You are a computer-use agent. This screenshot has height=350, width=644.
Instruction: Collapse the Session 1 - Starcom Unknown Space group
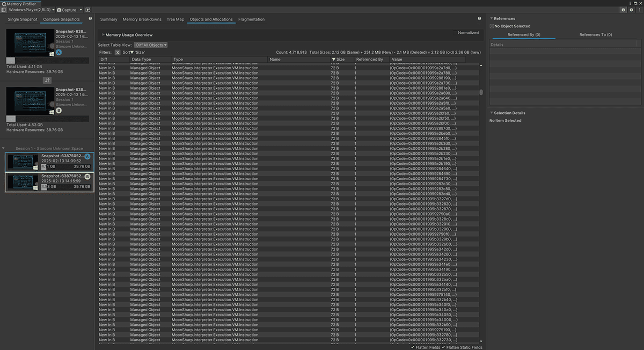point(4,148)
